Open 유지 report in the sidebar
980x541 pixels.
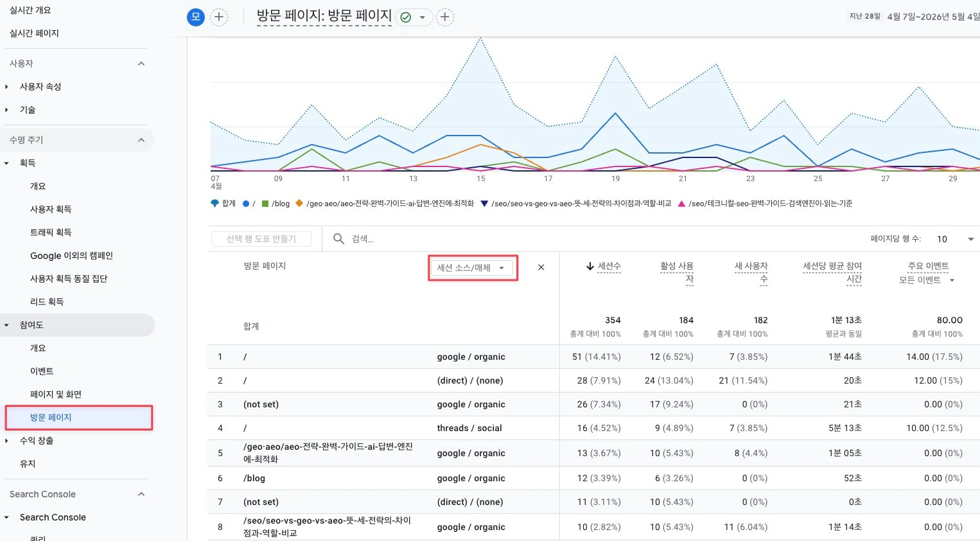click(x=28, y=464)
